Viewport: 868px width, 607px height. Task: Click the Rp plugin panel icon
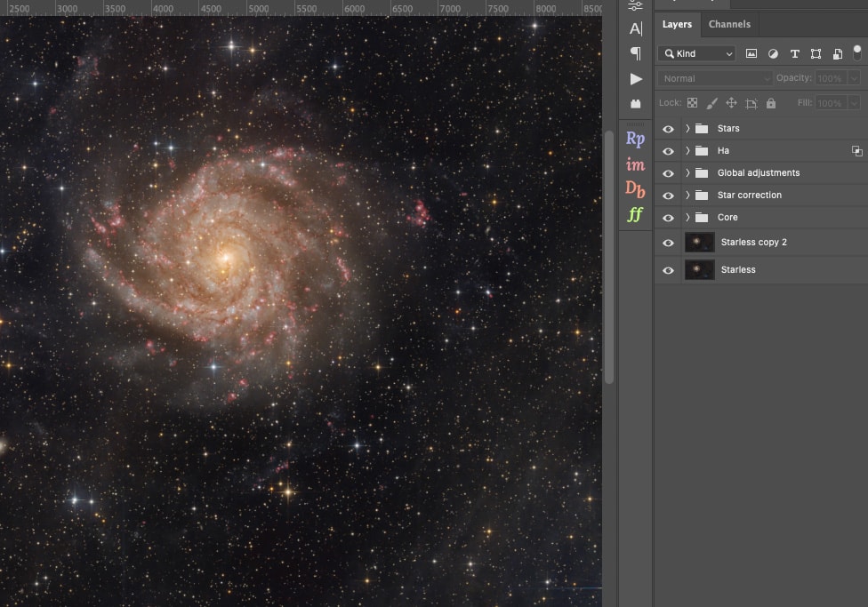point(635,139)
